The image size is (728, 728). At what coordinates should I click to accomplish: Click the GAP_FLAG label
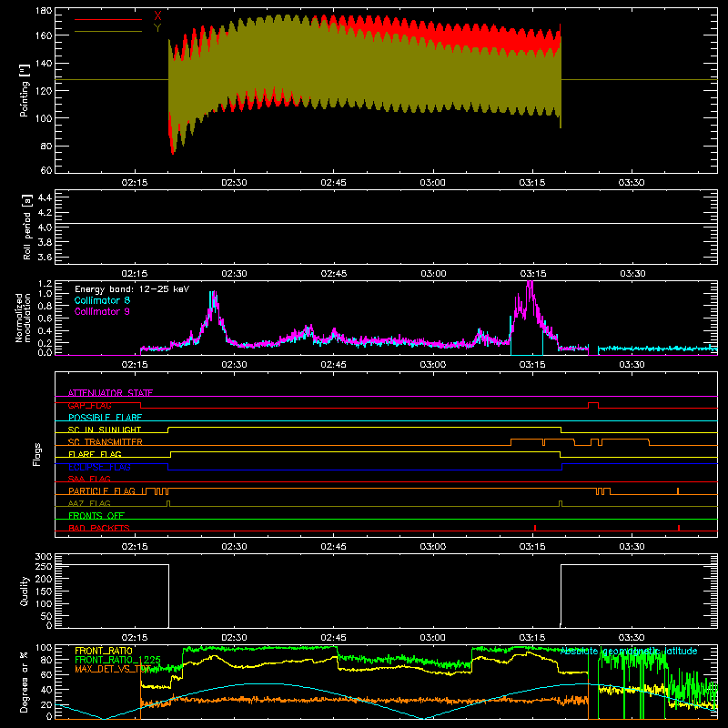coord(89,405)
